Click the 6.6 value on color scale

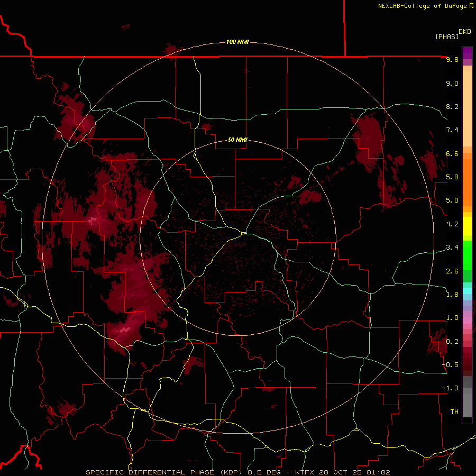pyautogui.click(x=452, y=153)
